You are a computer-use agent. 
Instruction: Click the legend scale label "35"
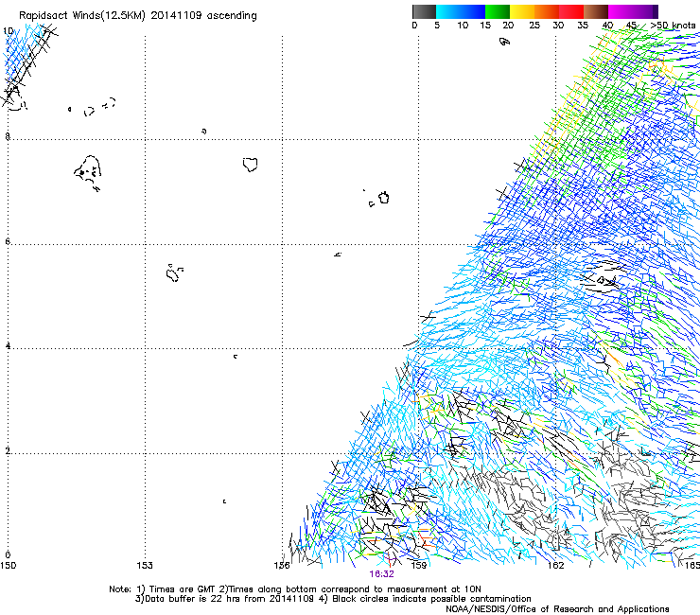pyautogui.click(x=583, y=26)
